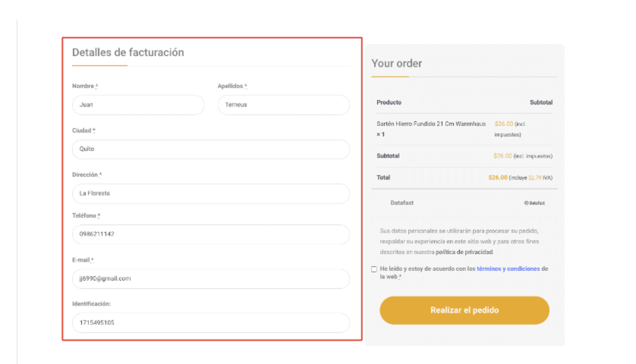This screenshot has width=636, height=364.
Task: Select the Apellidos field with Terneus
Action: click(283, 105)
